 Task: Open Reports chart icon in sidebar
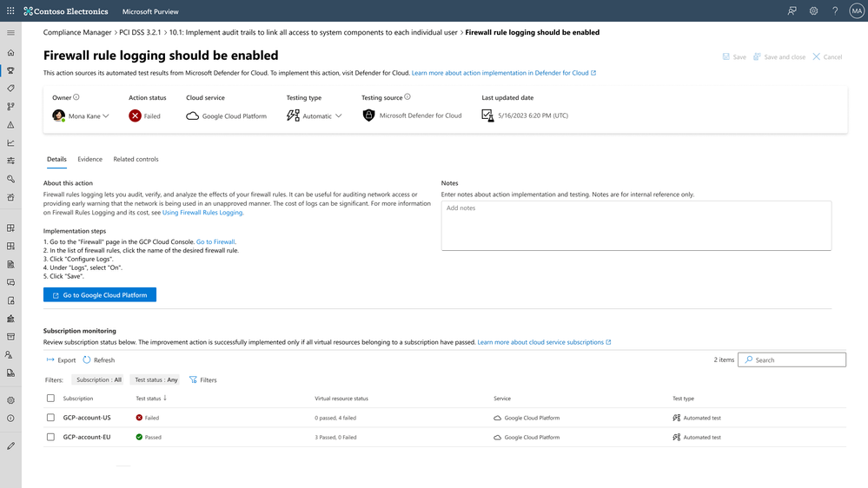(x=10, y=142)
